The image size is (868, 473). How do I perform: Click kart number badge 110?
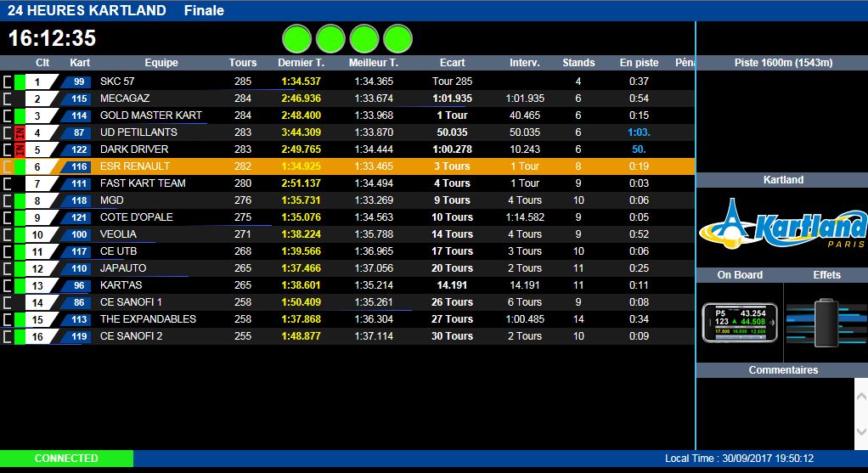(76, 269)
